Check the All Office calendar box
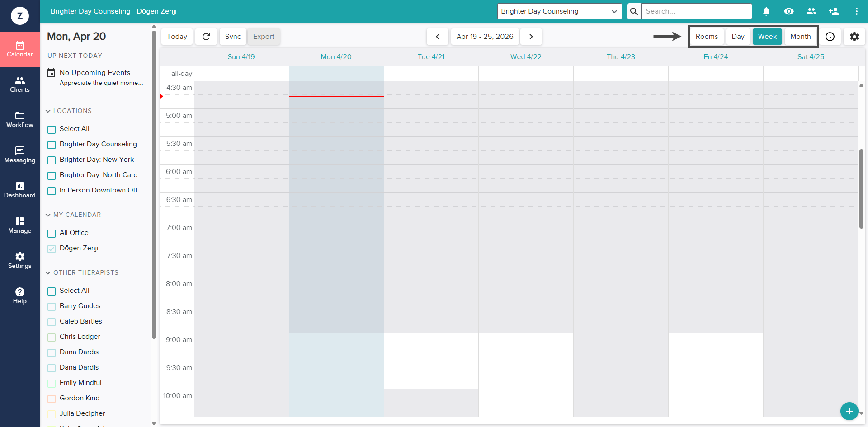This screenshot has width=868, height=427. click(x=52, y=233)
